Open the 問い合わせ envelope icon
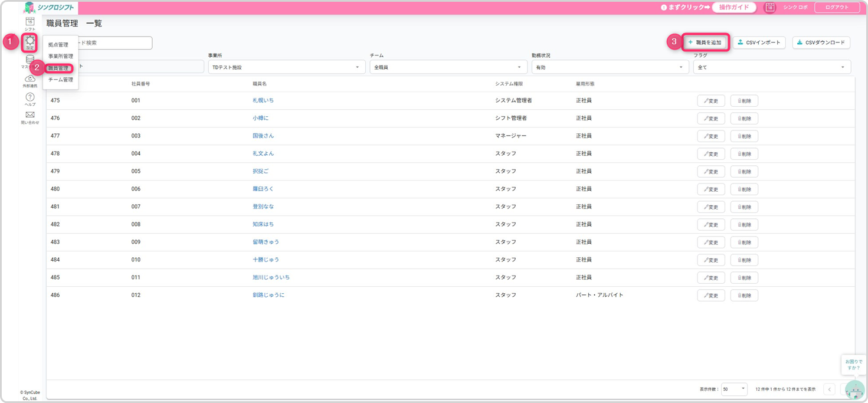The image size is (868, 403). [30, 117]
